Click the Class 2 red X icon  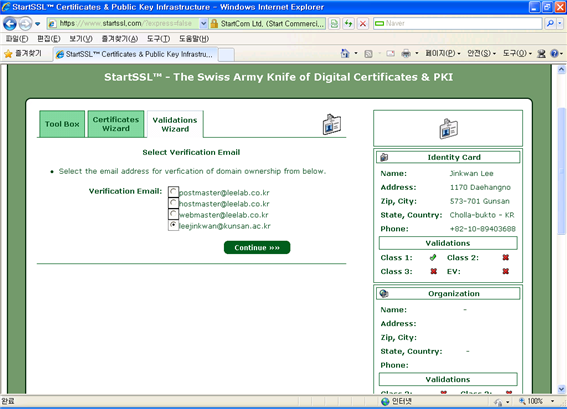pos(506,257)
